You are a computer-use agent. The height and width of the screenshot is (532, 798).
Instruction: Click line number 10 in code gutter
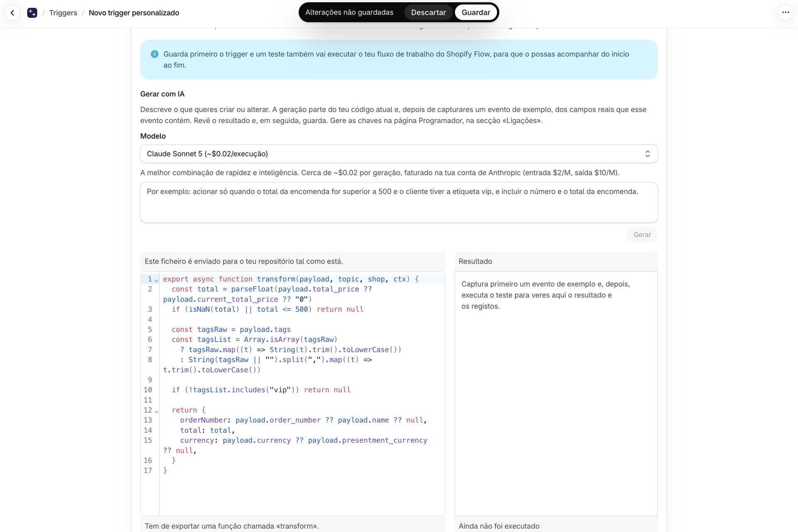click(x=148, y=390)
